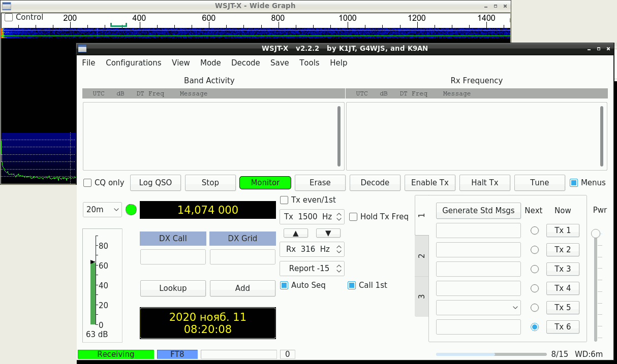The width and height of the screenshot is (617, 364).
Task: Expand the Tx 5 message combo box
Action: pos(479,308)
